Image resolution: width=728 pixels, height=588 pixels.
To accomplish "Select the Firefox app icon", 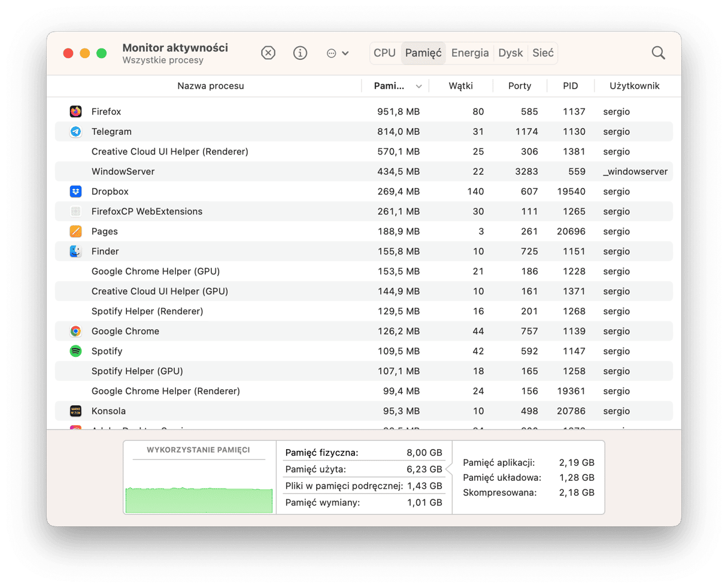I will pyautogui.click(x=75, y=111).
